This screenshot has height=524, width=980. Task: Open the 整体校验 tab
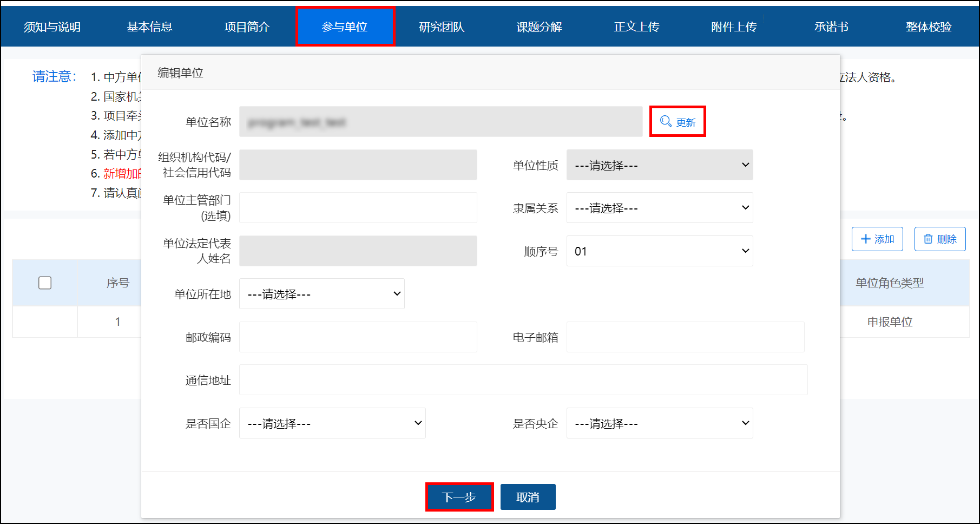(929, 26)
